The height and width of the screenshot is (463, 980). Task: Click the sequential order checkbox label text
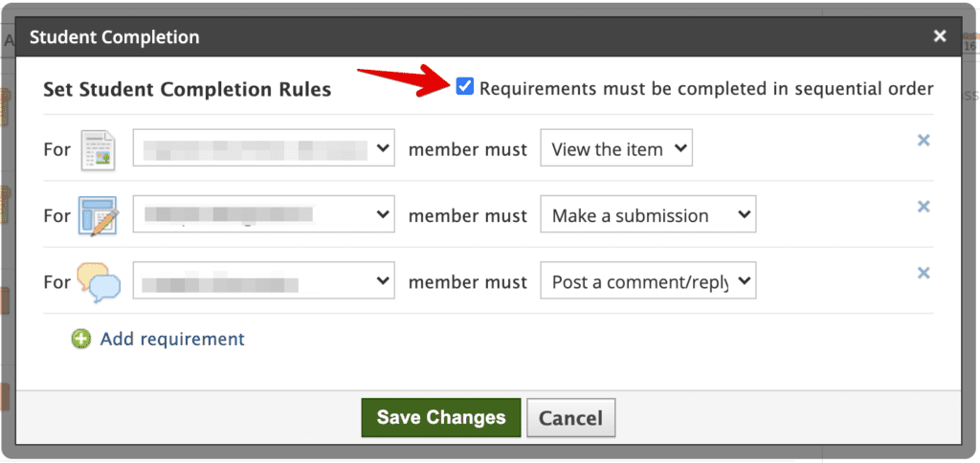point(706,89)
